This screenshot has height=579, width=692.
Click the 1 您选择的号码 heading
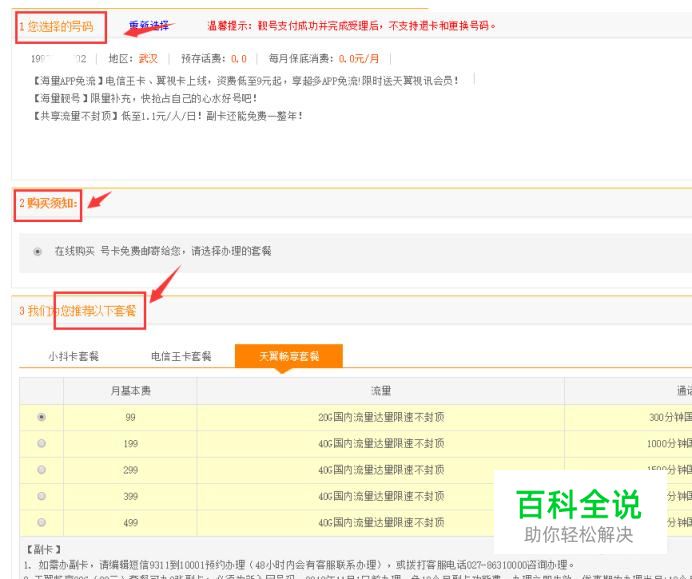[x=56, y=26]
